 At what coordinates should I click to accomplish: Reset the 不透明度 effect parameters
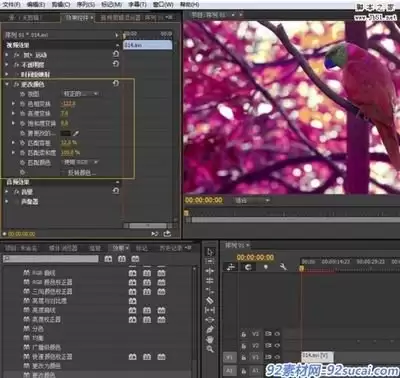click(116, 64)
